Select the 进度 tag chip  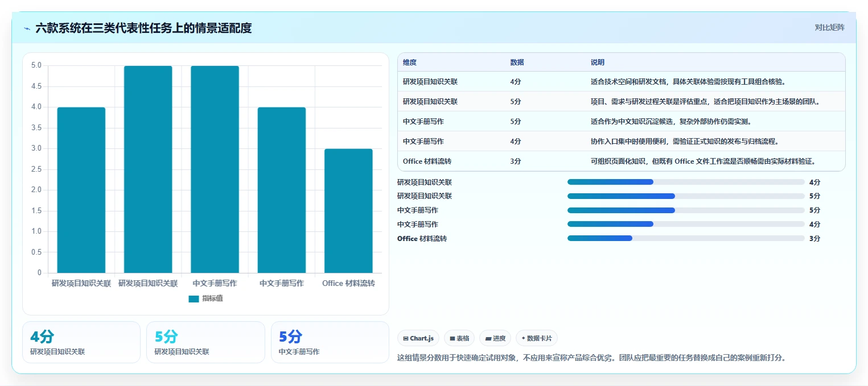495,338
